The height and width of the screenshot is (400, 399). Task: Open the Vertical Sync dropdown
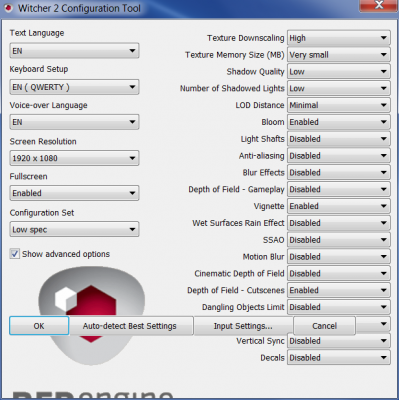pyautogui.click(x=338, y=341)
